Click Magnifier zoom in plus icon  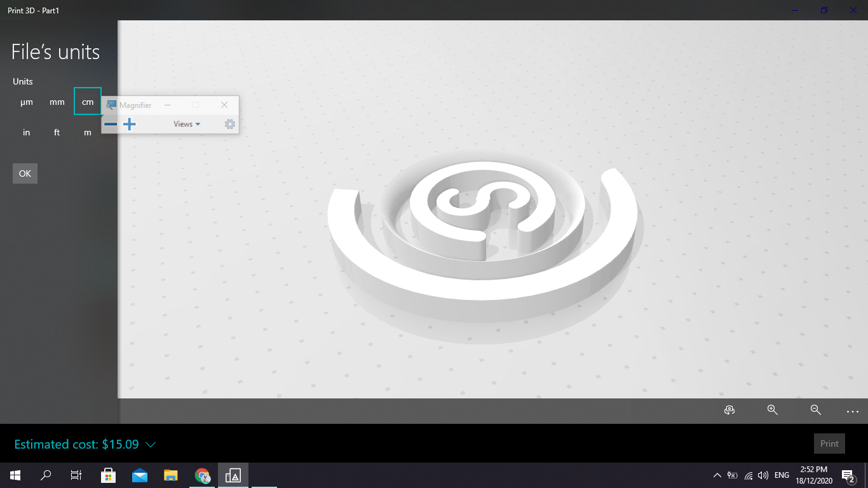[130, 124]
